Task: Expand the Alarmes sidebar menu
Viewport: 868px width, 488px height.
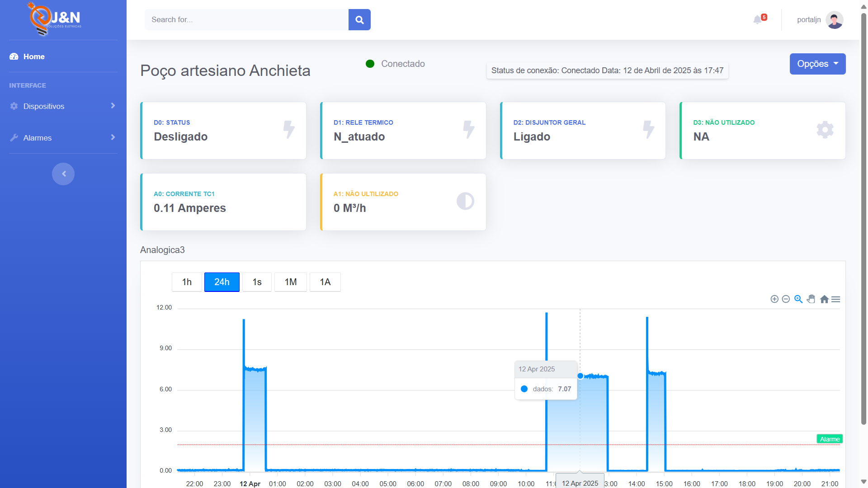Action: pyautogui.click(x=63, y=138)
